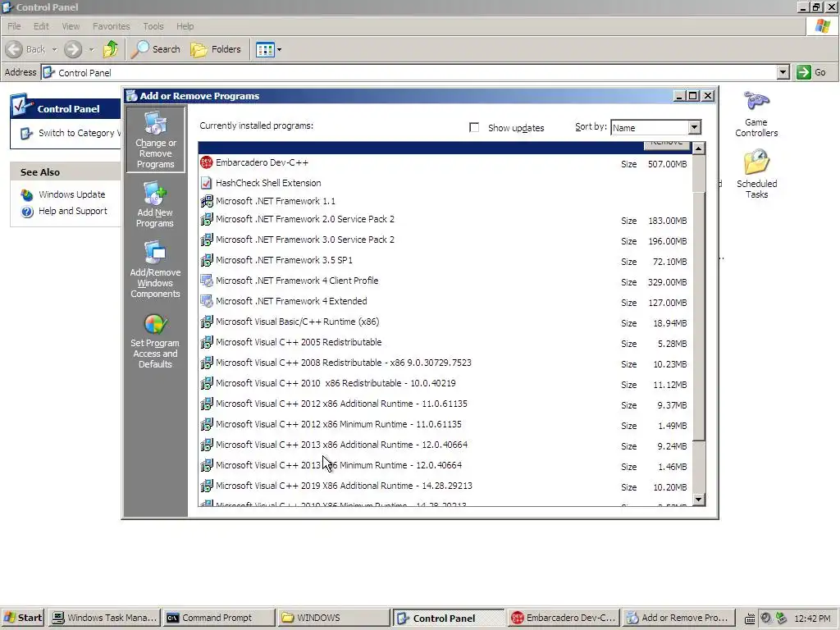Open the Forward button history dropdown
This screenshot has width=840, height=630.
click(x=91, y=50)
